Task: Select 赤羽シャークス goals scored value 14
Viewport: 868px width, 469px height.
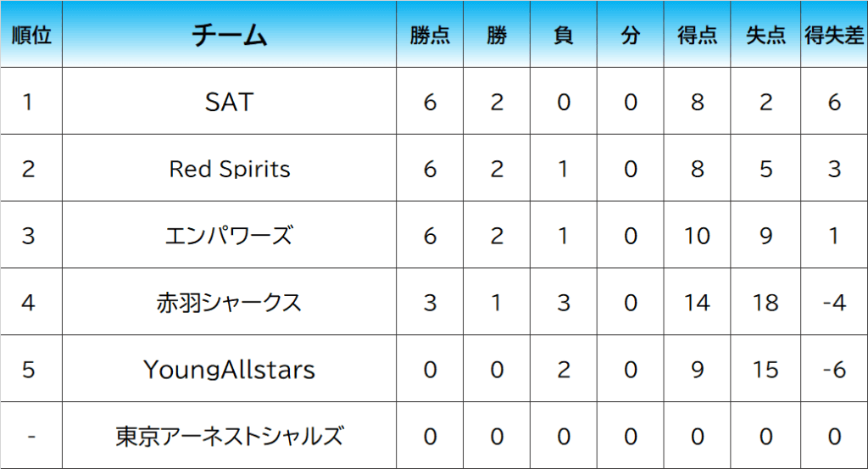Action: (697, 302)
